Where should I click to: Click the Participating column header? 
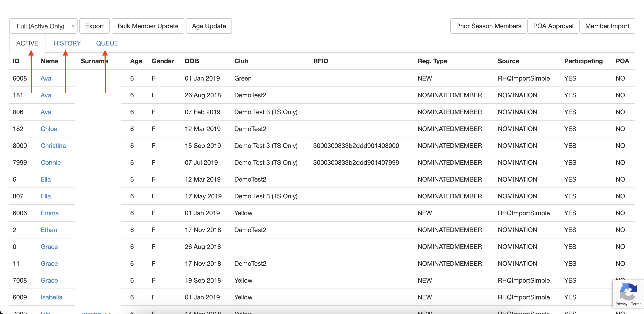583,61
